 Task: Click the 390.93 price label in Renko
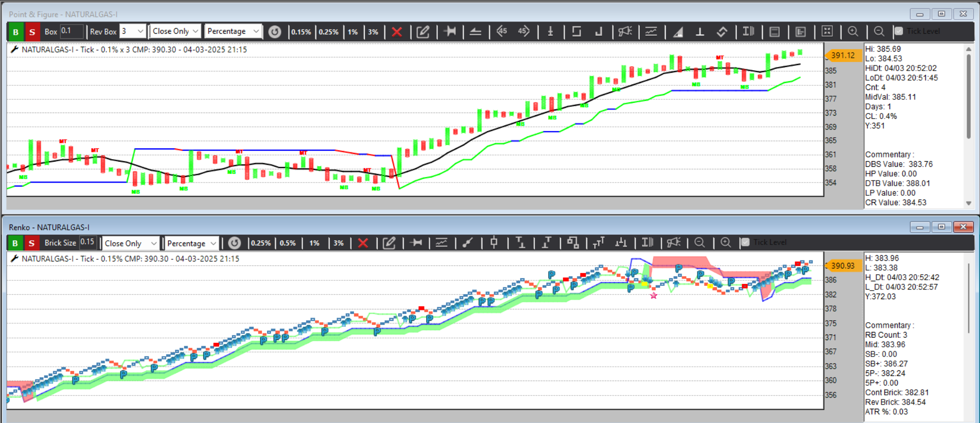pyautogui.click(x=843, y=265)
